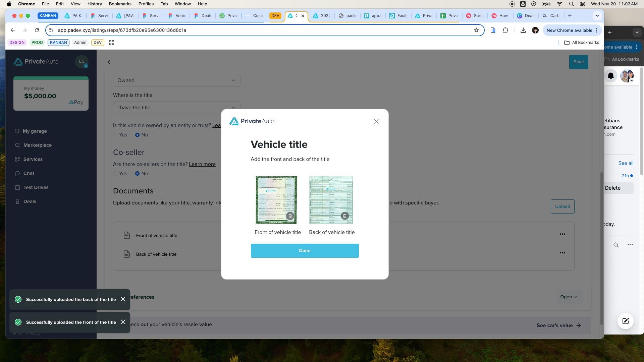Open the compose floating edit icon

click(x=626, y=321)
